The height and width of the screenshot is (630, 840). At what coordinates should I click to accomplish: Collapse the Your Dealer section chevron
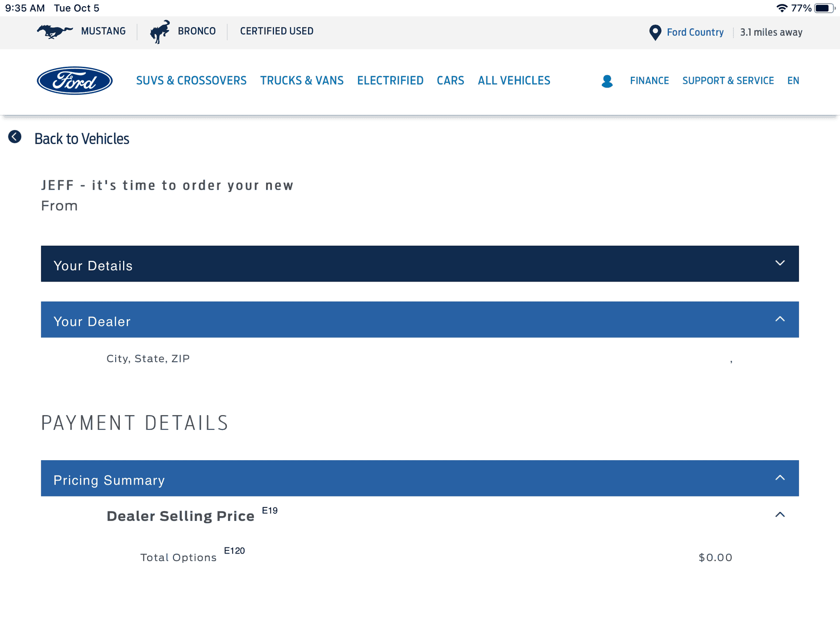tap(780, 319)
